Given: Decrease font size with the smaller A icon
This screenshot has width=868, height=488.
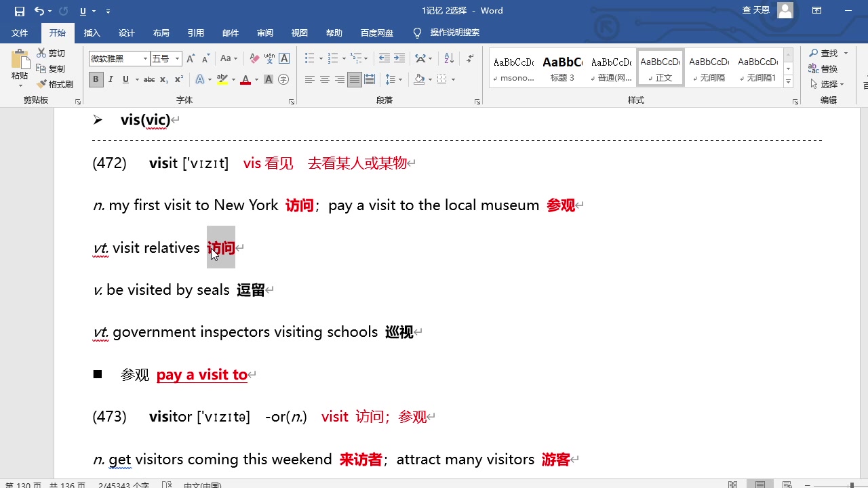Looking at the screenshot, I should 205,59.
